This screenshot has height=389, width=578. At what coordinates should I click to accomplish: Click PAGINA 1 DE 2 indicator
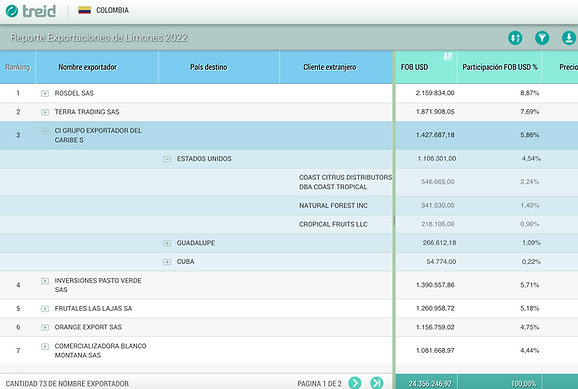[x=319, y=384]
